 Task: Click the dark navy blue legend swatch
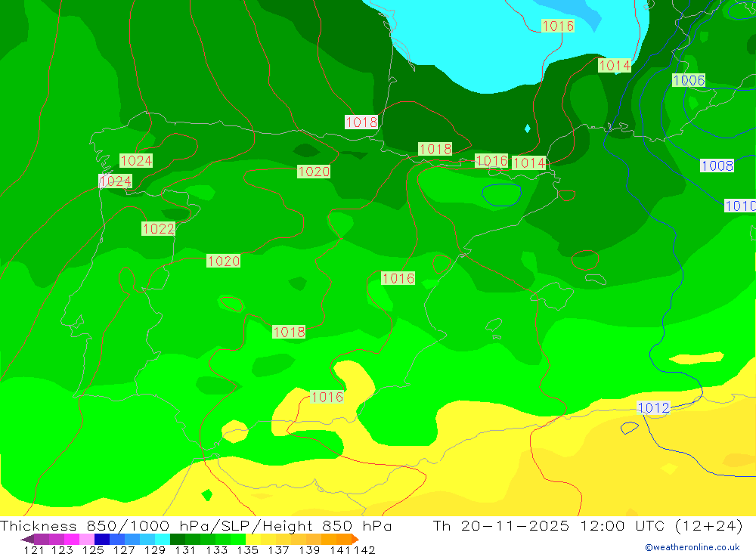(x=102, y=539)
